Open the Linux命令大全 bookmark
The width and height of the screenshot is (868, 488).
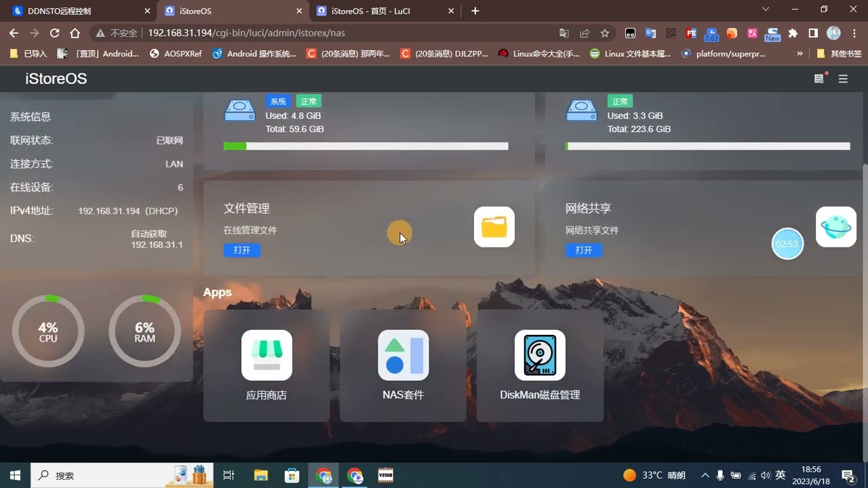[x=539, y=54]
